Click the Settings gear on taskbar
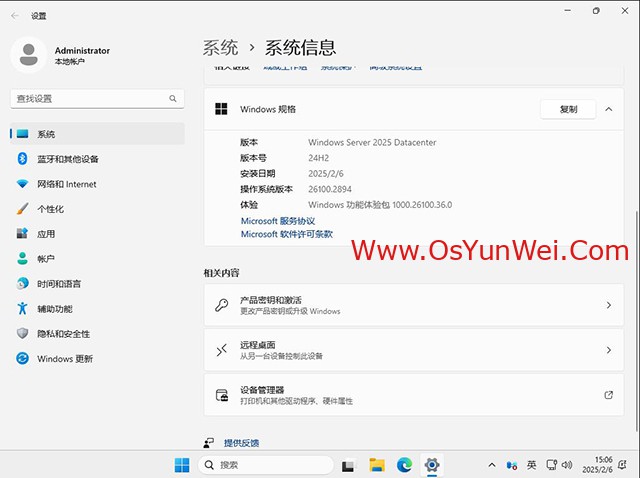The width and height of the screenshot is (640, 478). click(432, 465)
